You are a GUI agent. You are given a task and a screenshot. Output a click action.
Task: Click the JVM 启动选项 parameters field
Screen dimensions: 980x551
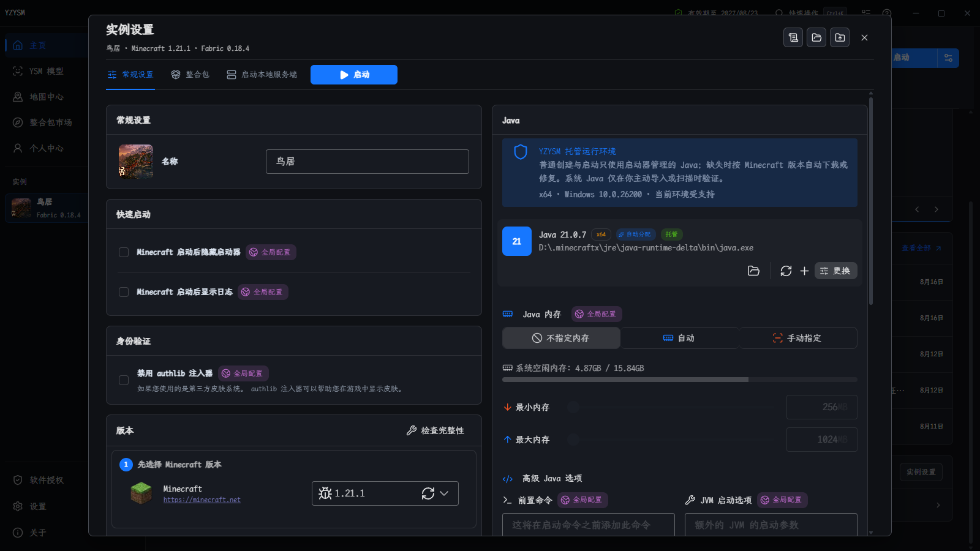coord(771,525)
